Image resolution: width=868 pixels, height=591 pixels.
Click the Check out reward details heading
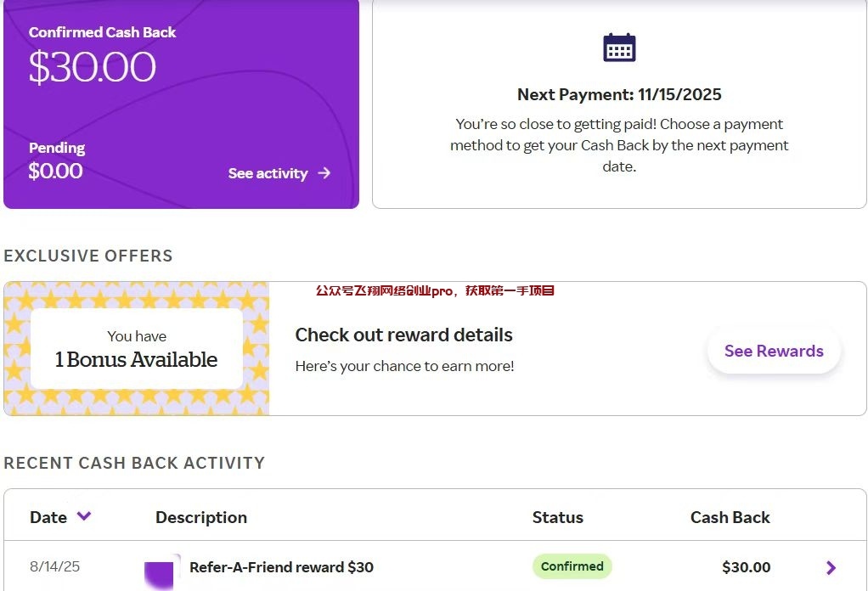[x=403, y=335]
